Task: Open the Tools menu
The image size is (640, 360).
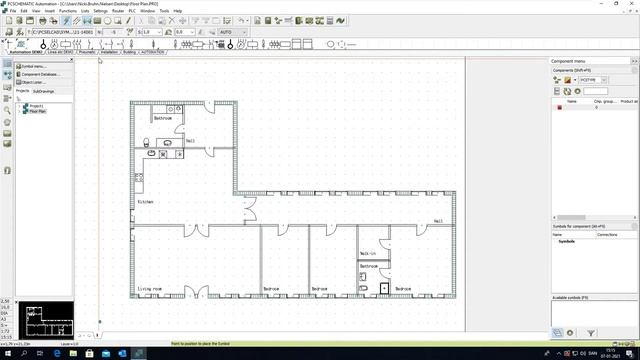Action: (x=164, y=11)
